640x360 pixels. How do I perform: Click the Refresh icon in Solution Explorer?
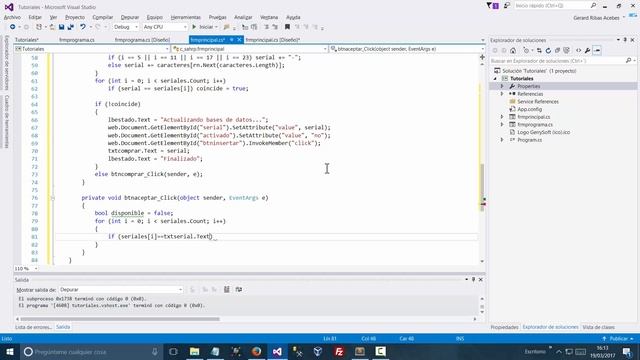pyautogui.click(x=548, y=50)
